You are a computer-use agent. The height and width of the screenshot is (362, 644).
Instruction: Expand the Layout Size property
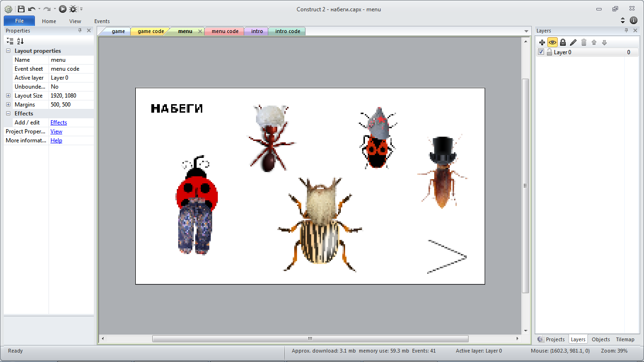point(8,96)
